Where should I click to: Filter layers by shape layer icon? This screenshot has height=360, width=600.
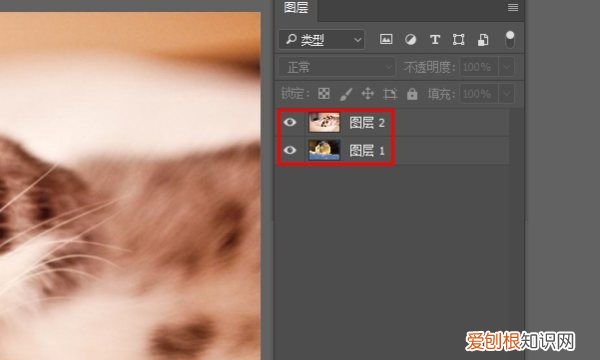[x=458, y=39]
